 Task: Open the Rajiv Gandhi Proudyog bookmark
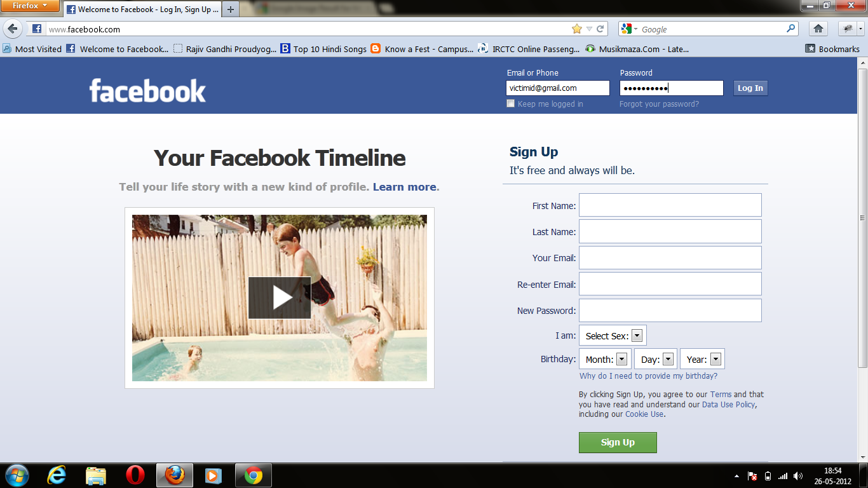point(225,49)
